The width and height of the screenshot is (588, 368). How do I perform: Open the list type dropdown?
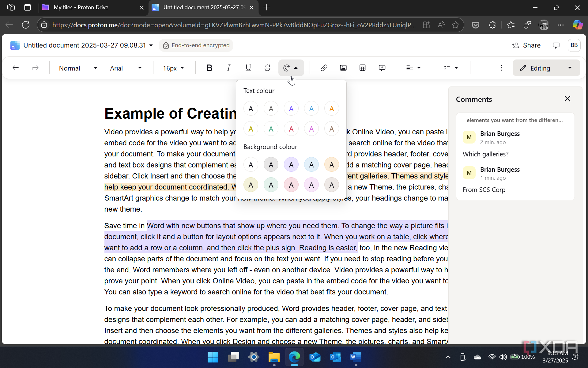(451, 68)
